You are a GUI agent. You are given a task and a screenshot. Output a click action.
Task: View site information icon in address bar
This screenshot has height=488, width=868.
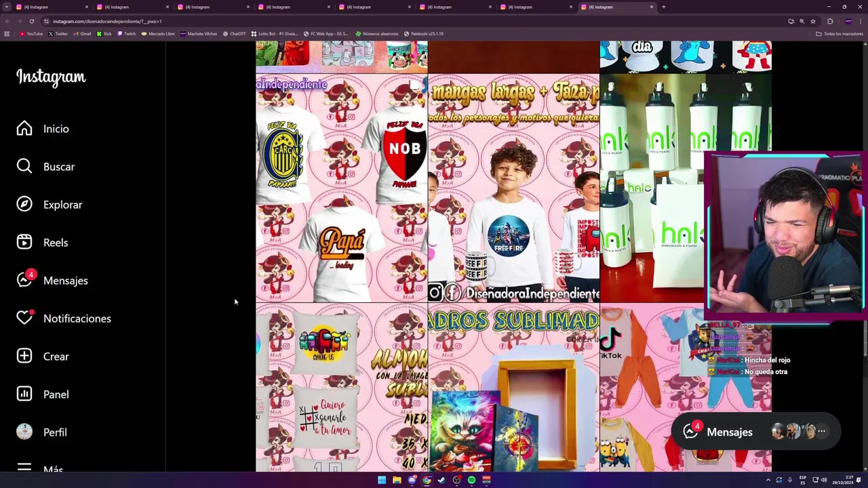(x=46, y=21)
